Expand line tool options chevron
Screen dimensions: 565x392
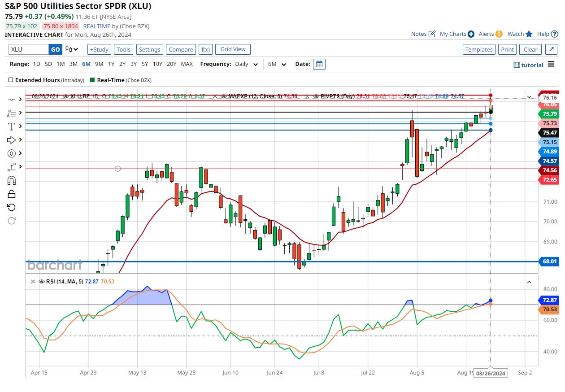pyautogui.click(x=21, y=100)
